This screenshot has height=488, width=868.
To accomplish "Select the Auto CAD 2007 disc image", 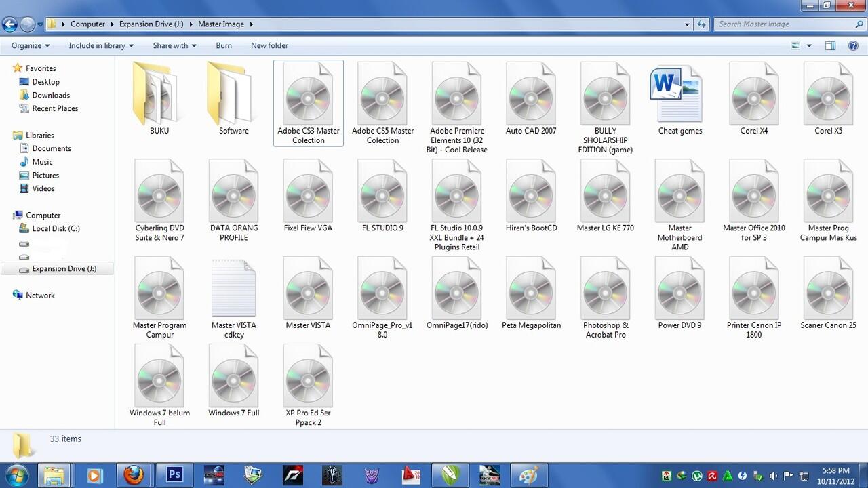I will tap(531, 99).
